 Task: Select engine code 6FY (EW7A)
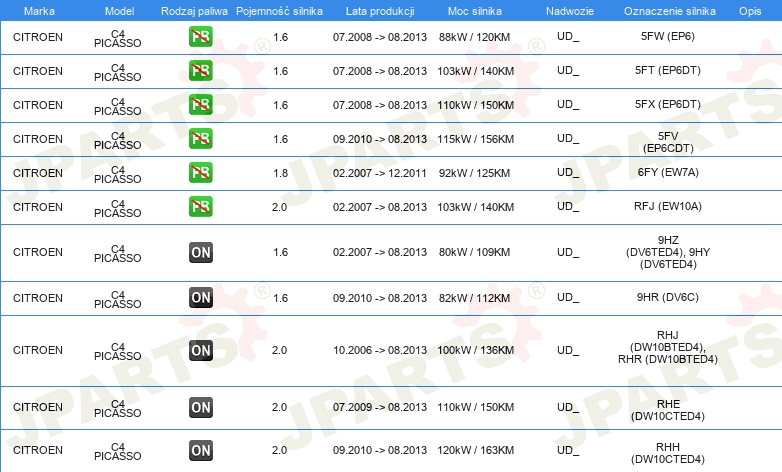tap(668, 172)
